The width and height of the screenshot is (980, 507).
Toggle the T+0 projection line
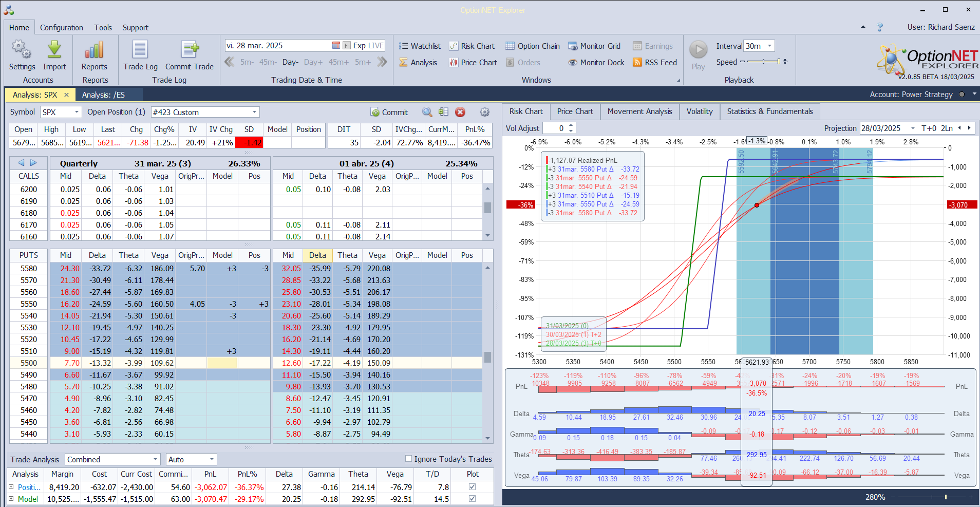coord(929,128)
